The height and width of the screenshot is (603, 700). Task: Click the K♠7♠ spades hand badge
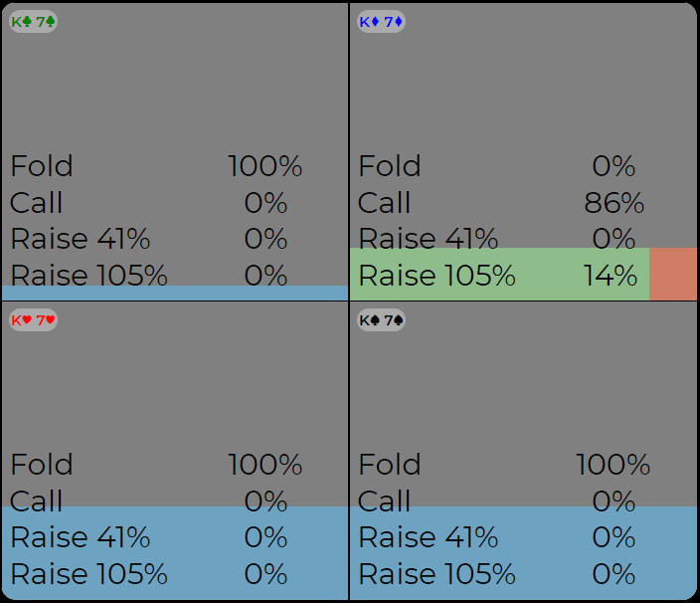point(381,319)
